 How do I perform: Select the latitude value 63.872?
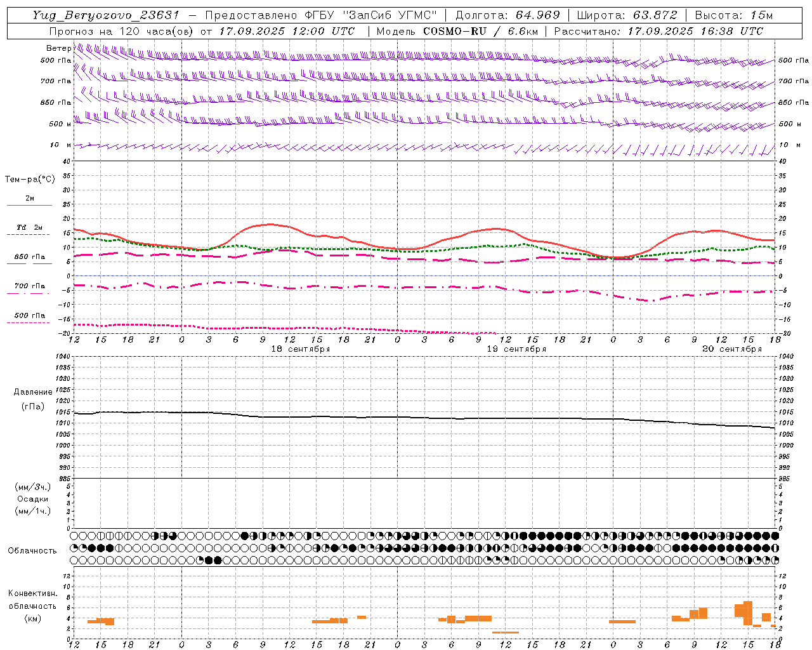(656, 15)
